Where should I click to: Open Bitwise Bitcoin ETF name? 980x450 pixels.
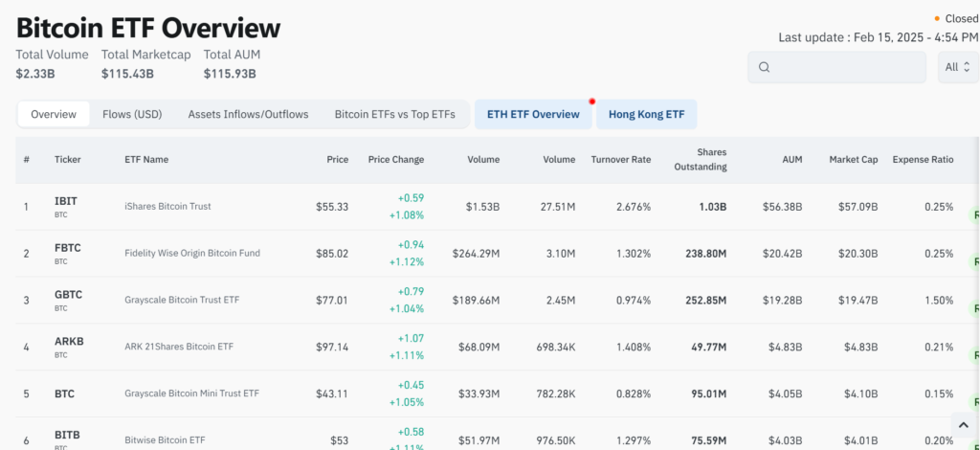pos(165,440)
